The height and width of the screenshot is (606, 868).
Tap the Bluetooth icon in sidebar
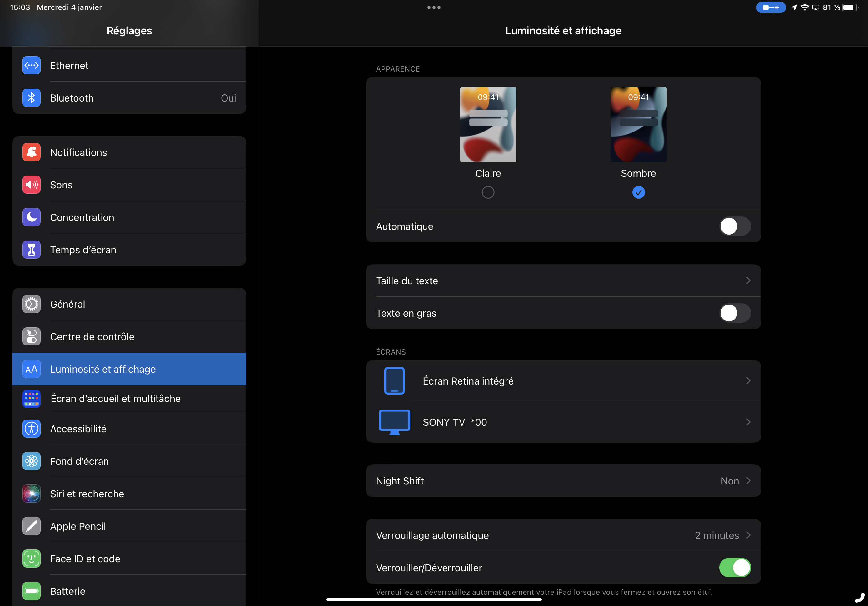pyautogui.click(x=31, y=98)
